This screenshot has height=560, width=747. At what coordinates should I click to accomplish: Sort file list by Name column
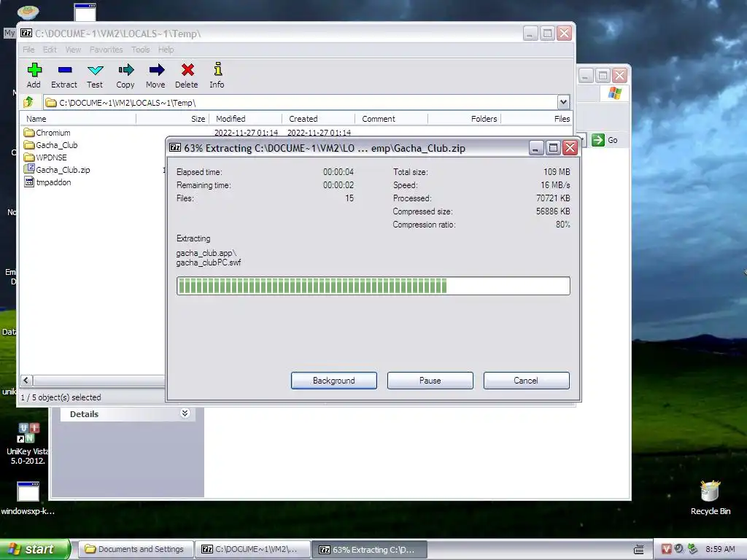pyautogui.click(x=79, y=119)
